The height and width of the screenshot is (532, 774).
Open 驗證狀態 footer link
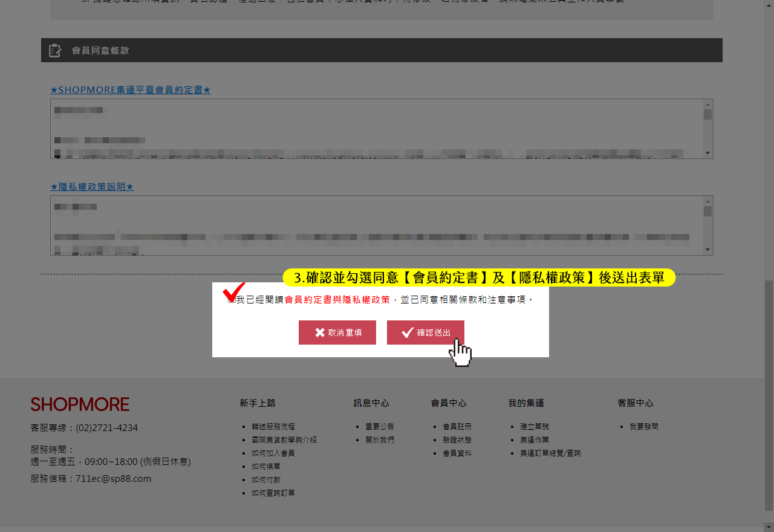coord(457,440)
